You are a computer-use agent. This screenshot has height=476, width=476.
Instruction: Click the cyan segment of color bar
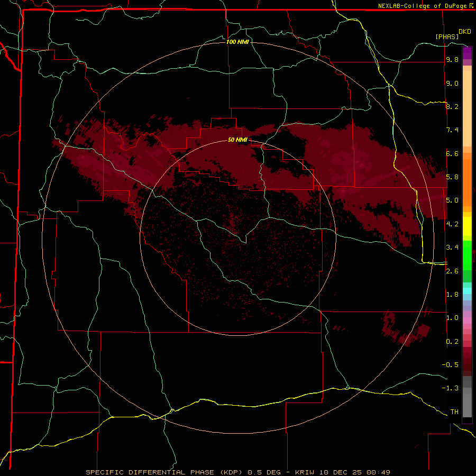coord(467,291)
